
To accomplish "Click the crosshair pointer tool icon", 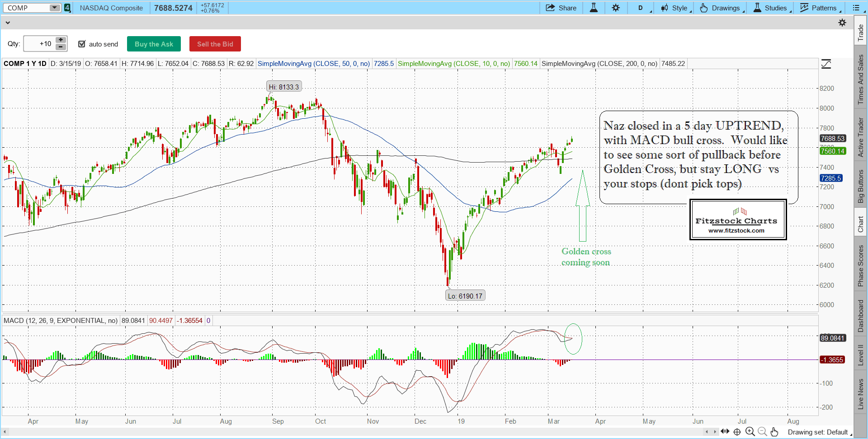I will 737,432.
